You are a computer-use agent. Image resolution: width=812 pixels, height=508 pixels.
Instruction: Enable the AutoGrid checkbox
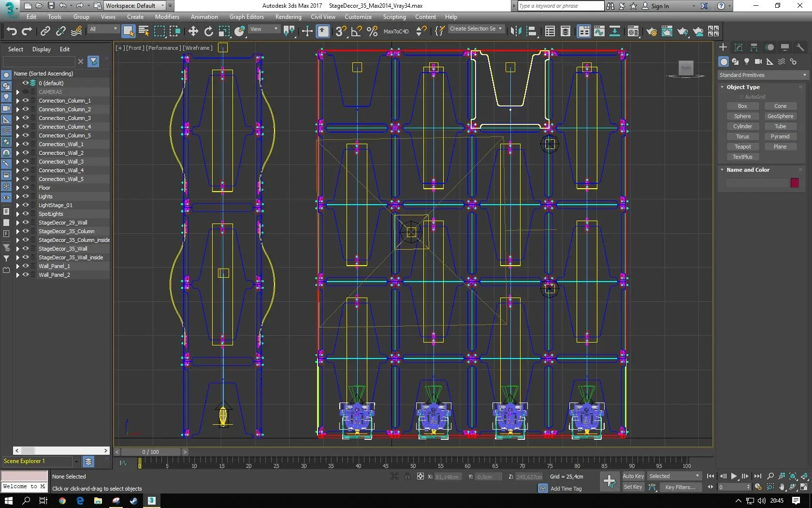[x=741, y=97]
